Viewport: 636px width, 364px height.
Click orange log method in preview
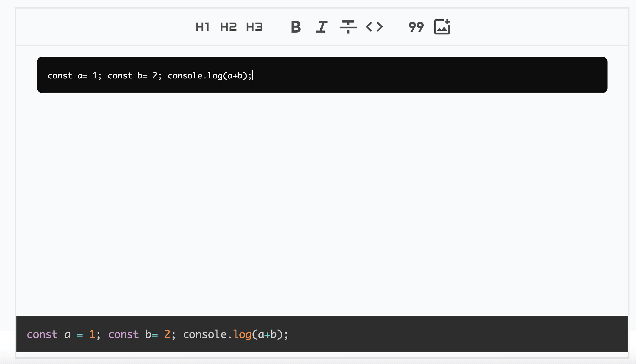coord(242,334)
